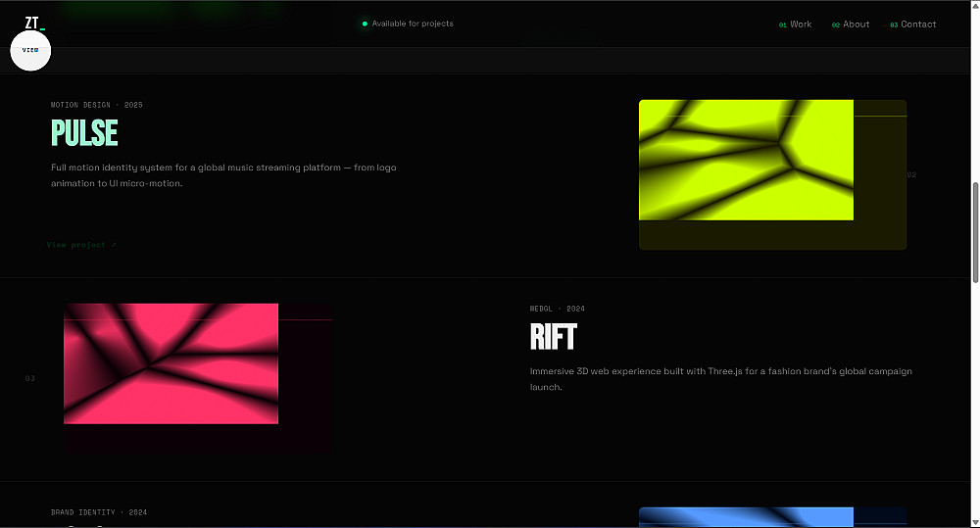The height and width of the screenshot is (528, 980).
Task: Click the white VIEW cursor circle
Action: 30,50
